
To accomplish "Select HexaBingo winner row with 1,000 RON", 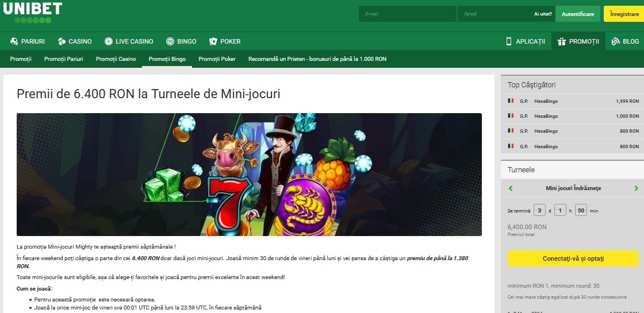I will [573, 116].
